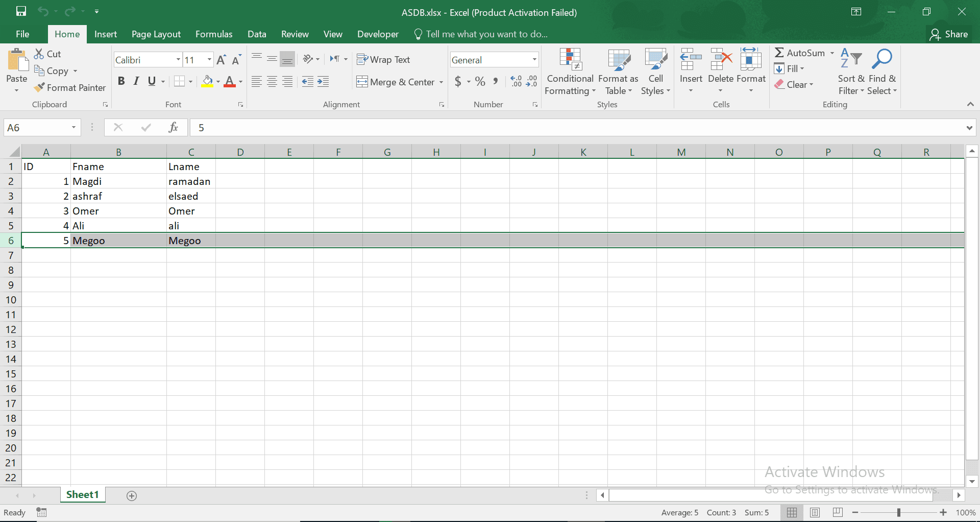The height and width of the screenshot is (522, 980).
Task: Open Format as Table gallery
Action: [618, 72]
